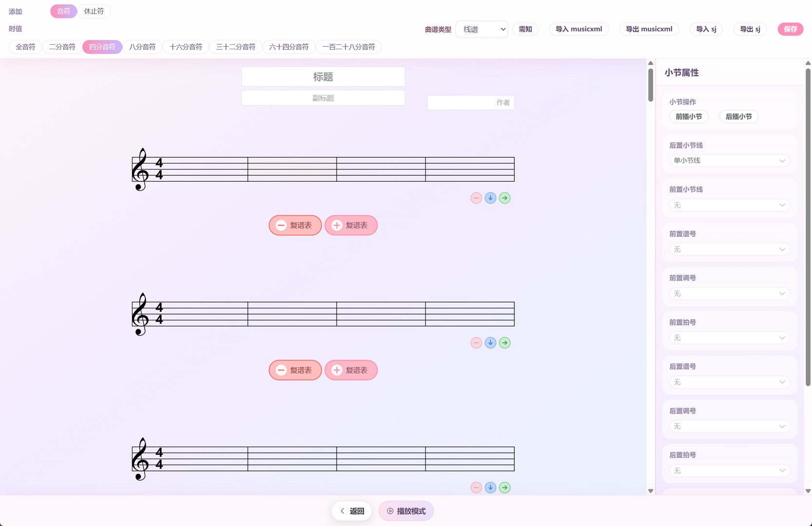Click the red minus icon under third staff
812x526 pixels.
pos(476,488)
